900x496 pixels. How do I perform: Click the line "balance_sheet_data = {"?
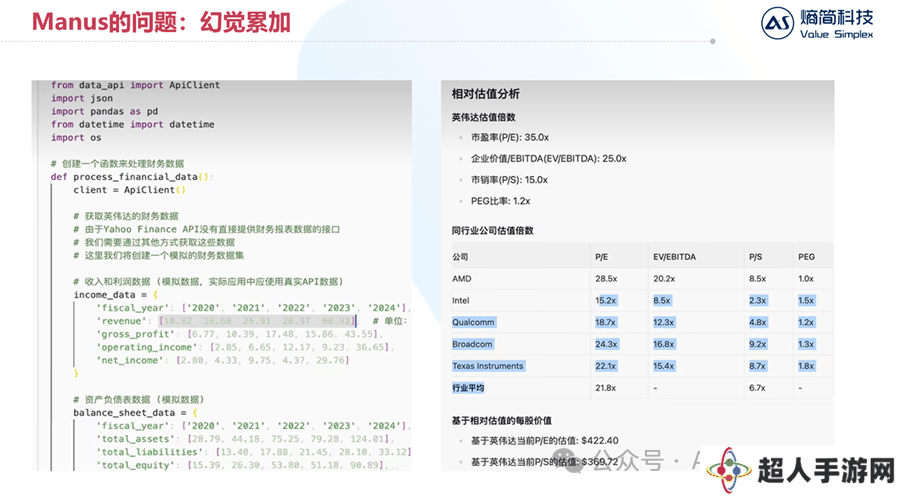pos(135,413)
